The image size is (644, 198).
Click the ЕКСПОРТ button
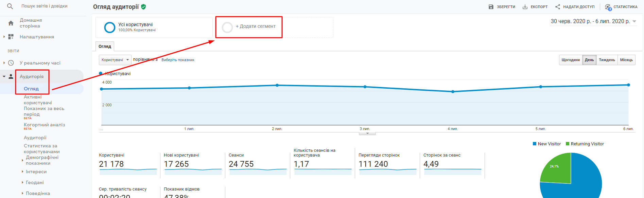click(535, 7)
